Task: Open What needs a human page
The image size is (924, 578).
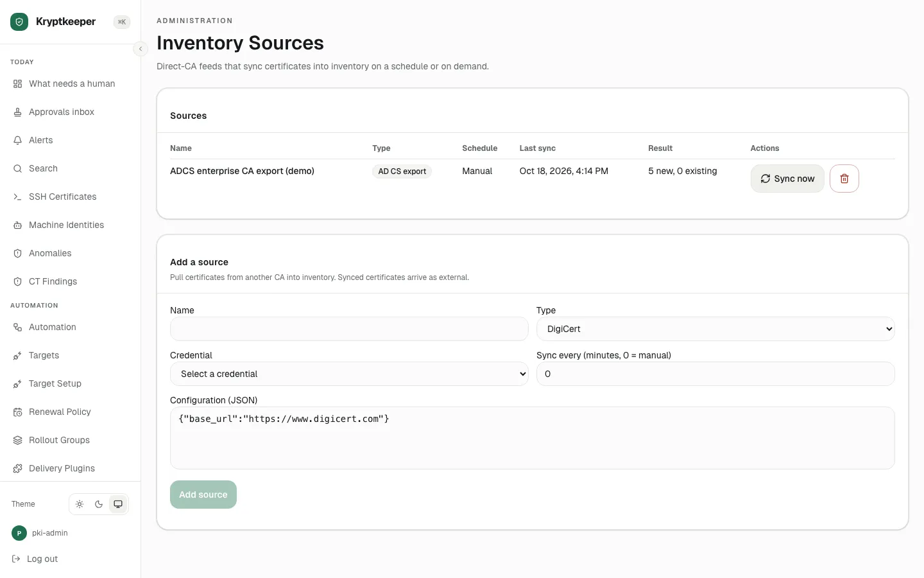Action: click(x=71, y=83)
